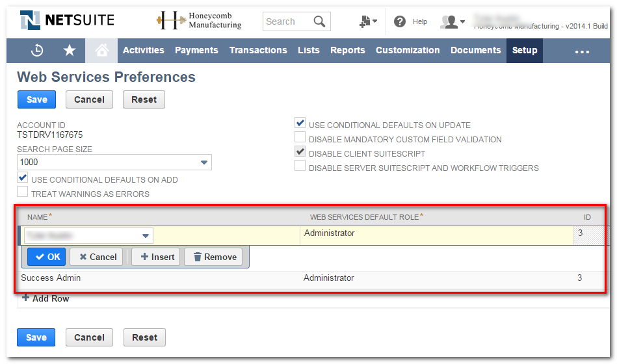
Task: Toggle Use Conditional Defaults On Add
Action: point(23,177)
